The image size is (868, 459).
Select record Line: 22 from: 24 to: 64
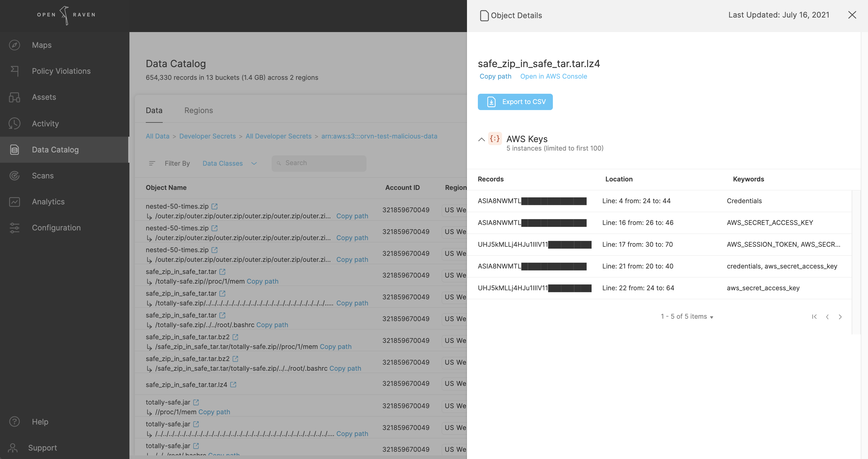(659, 288)
